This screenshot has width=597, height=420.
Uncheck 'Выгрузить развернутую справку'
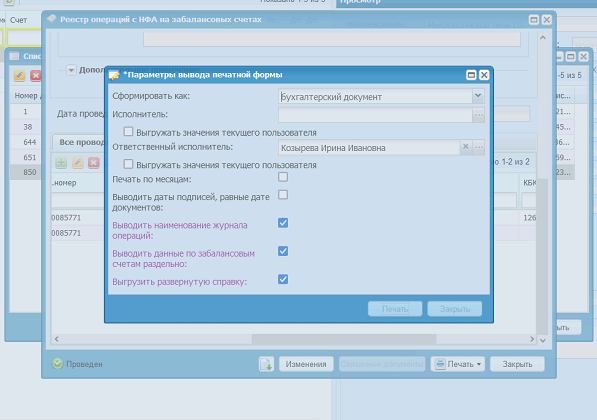click(x=283, y=279)
